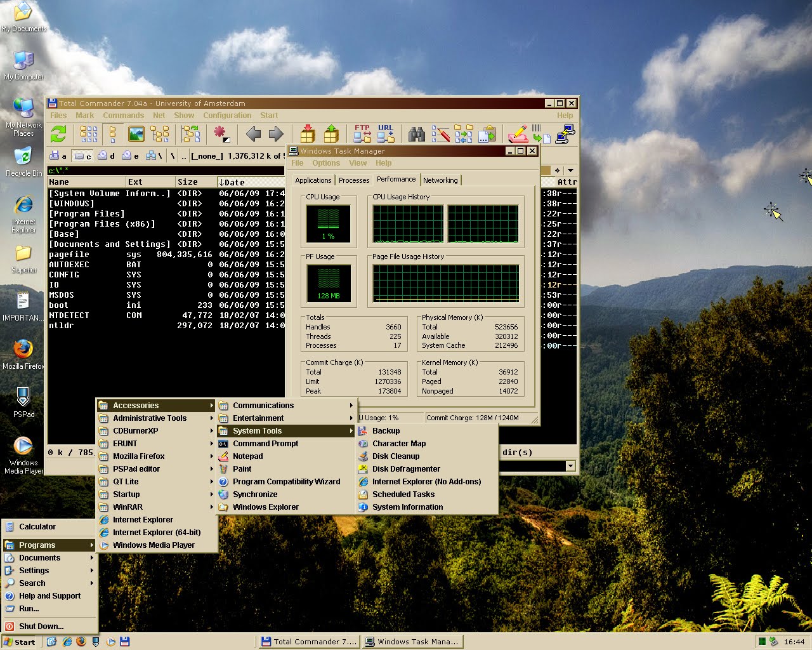
Task: Switch to the Processes tab in Task Manager
Action: pyautogui.click(x=354, y=180)
